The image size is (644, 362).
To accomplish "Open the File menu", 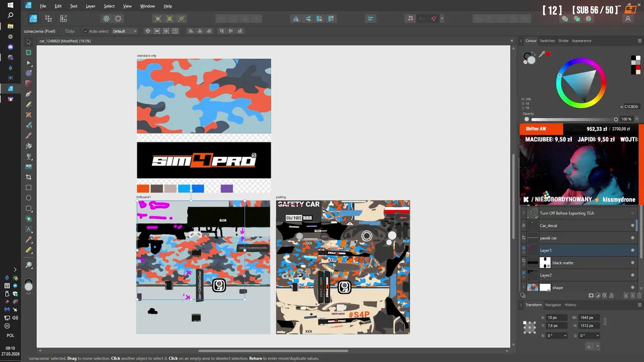I will tap(43, 6).
